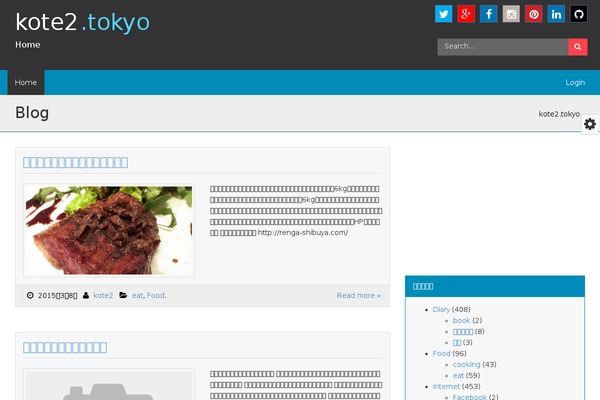Image resolution: width=600 pixels, height=400 pixels.
Task: Open Diary category in sidebar
Action: tap(441, 309)
